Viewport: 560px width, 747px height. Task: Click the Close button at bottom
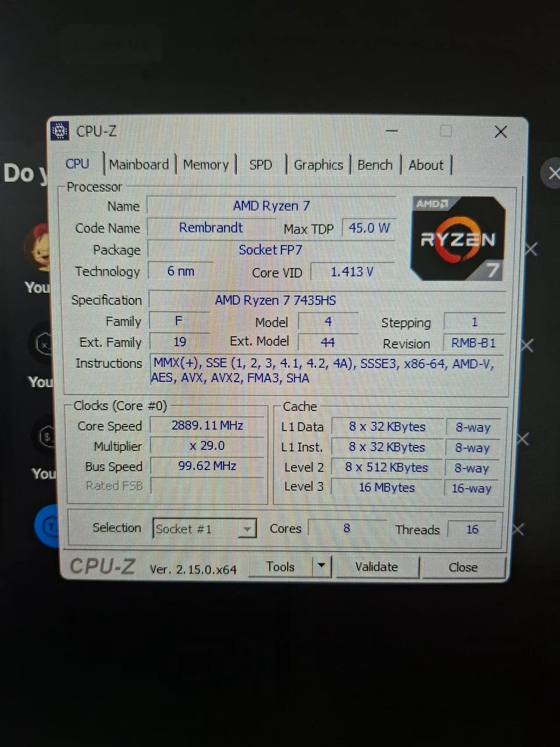[463, 567]
